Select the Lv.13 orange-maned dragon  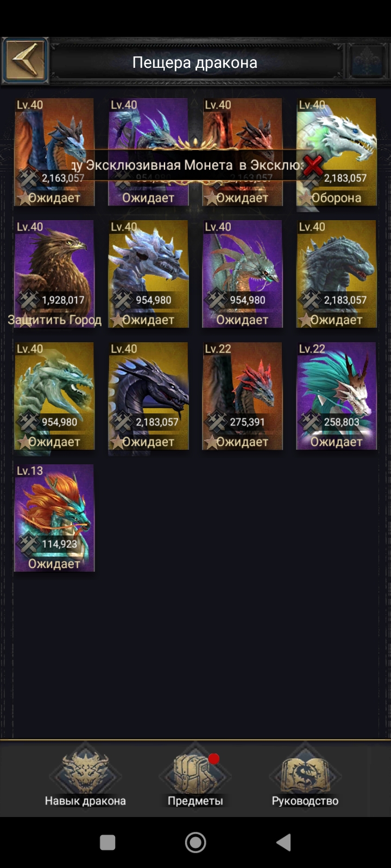[54, 518]
